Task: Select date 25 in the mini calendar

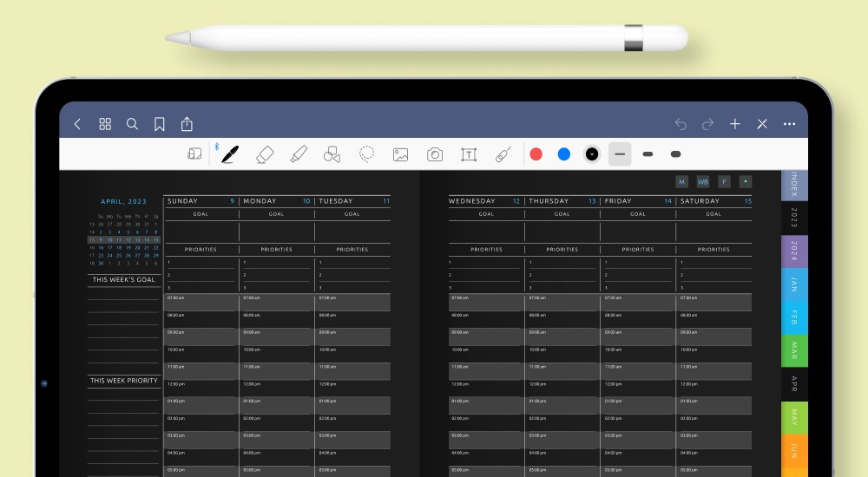Action: (119, 256)
